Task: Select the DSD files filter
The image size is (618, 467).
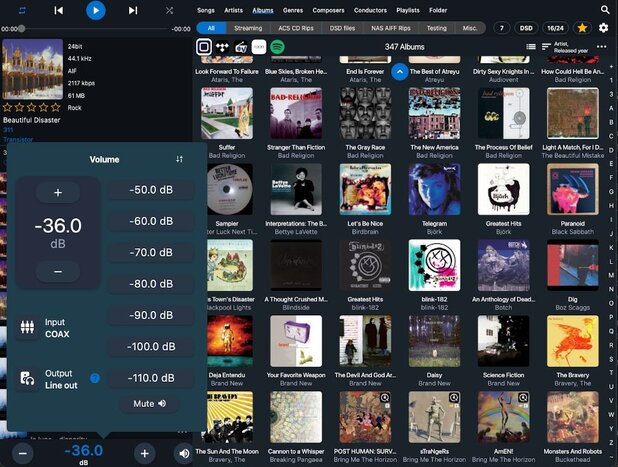Action: click(342, 28)
